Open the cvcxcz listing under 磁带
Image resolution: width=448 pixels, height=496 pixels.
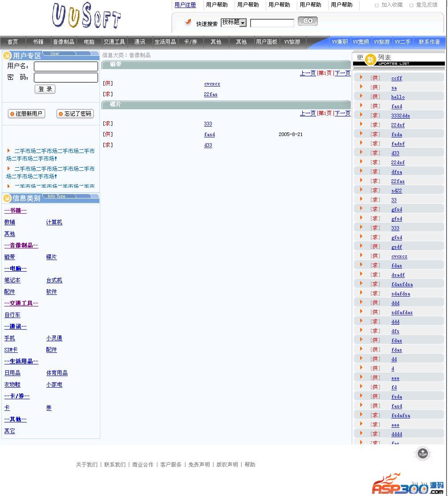pyautogui.click(x=212, y=84)
